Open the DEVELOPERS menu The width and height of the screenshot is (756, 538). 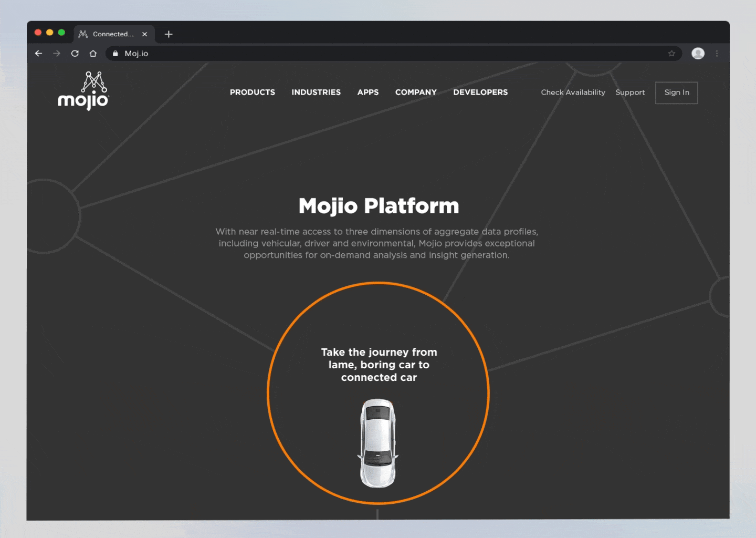480,92
